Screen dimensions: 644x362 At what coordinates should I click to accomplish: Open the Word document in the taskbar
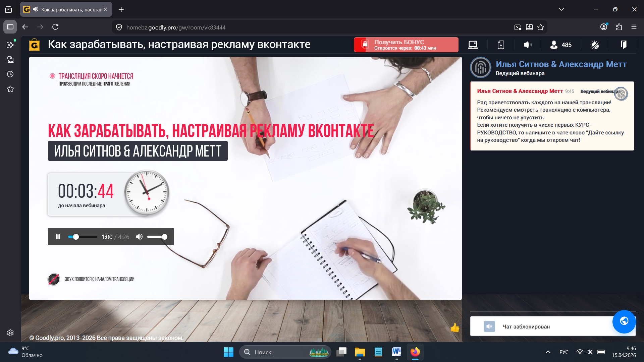pyautogui.click(x=396, y=352)
